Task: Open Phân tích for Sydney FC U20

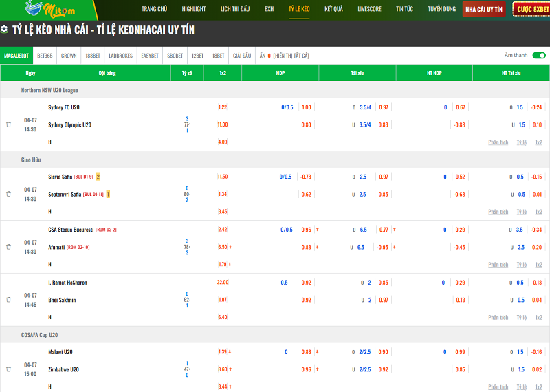Action: pos(498,142)
